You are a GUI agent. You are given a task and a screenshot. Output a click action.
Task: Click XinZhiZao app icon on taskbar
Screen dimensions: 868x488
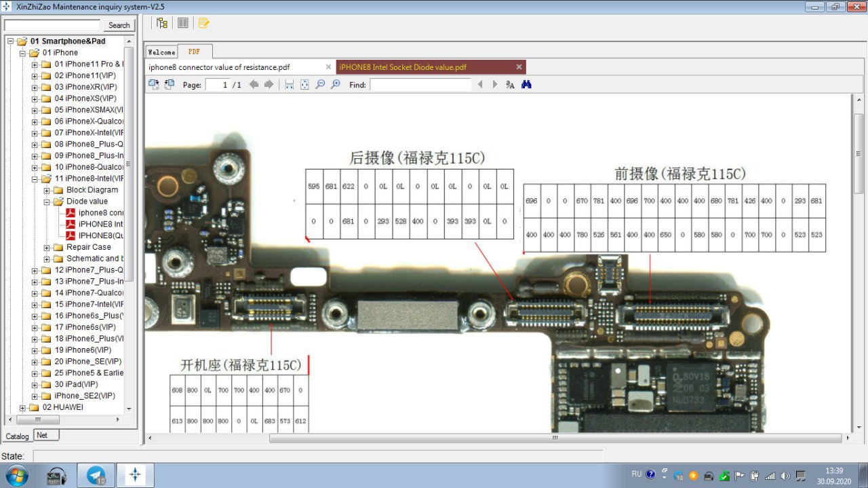pos(135,475)
